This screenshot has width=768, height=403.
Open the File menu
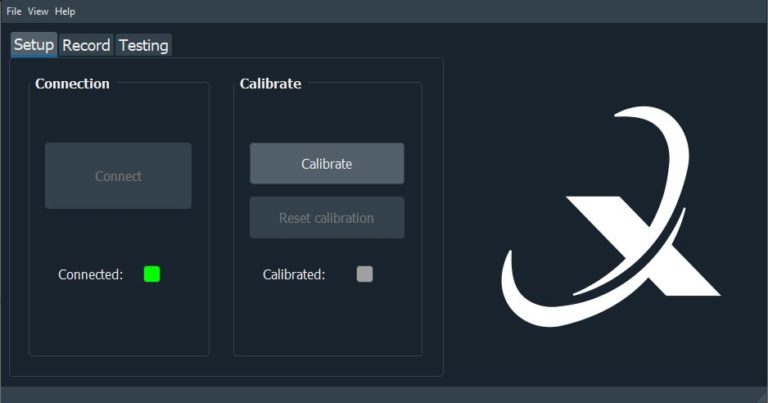pyautogui.click(x=14, y=11)
